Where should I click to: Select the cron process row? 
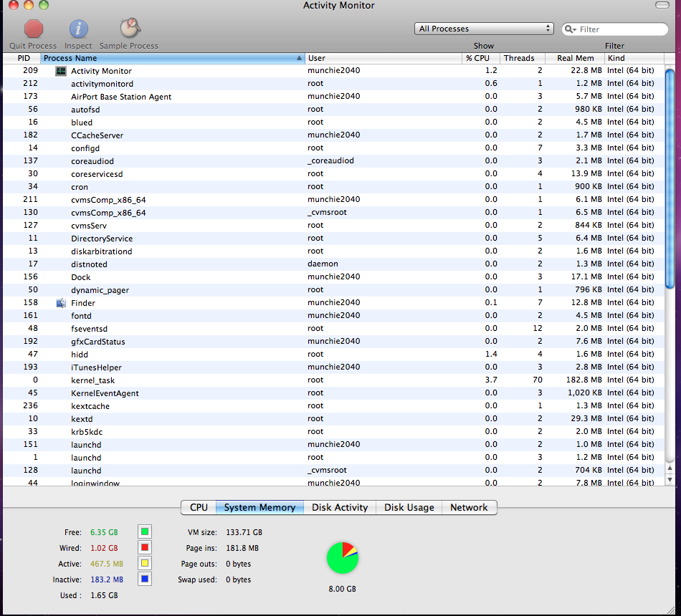point(333,187)
